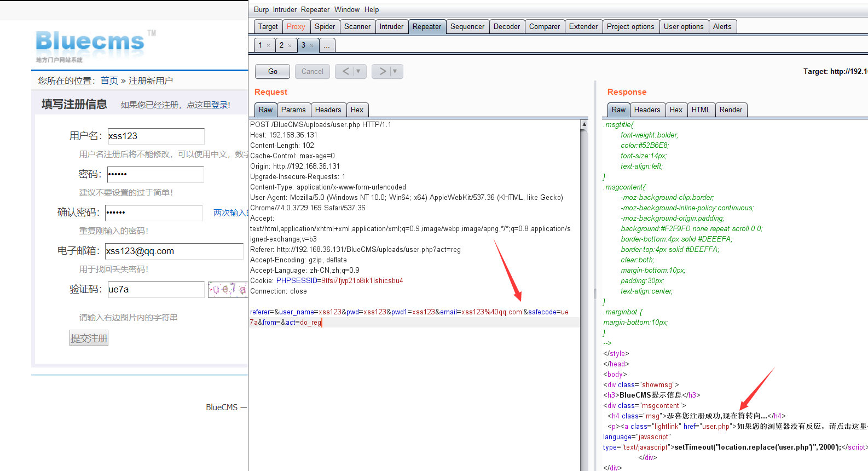
Task: Close Repeater tab 3 using its x
Action: coord(311,45)
